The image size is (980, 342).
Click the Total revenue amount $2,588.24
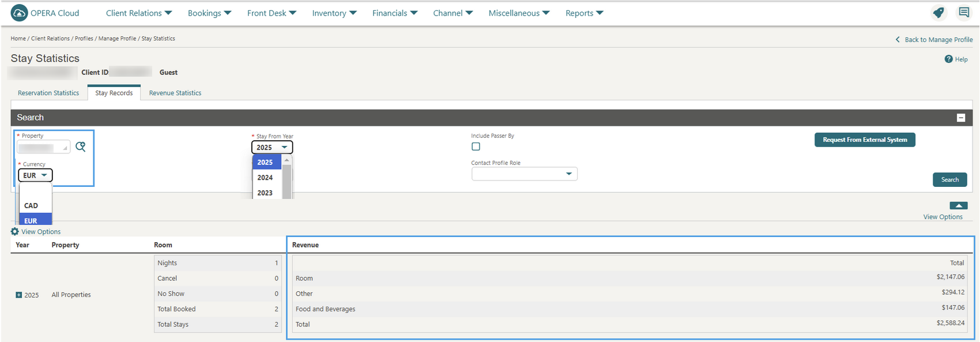951,323
